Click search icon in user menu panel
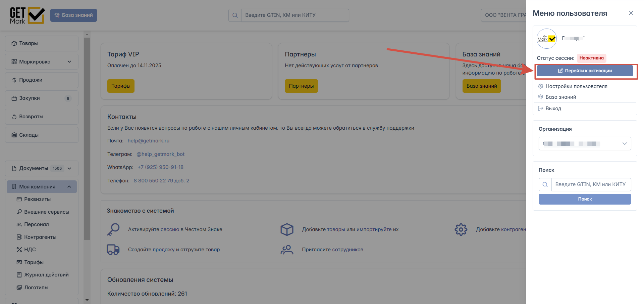644x304 pixels. 545,184
